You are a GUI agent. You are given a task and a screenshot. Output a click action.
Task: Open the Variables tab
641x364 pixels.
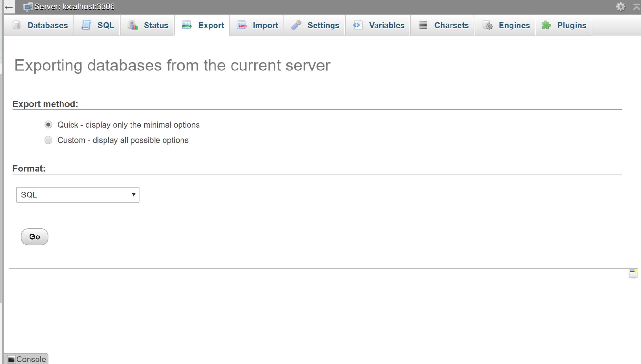[x=378, y=25]
